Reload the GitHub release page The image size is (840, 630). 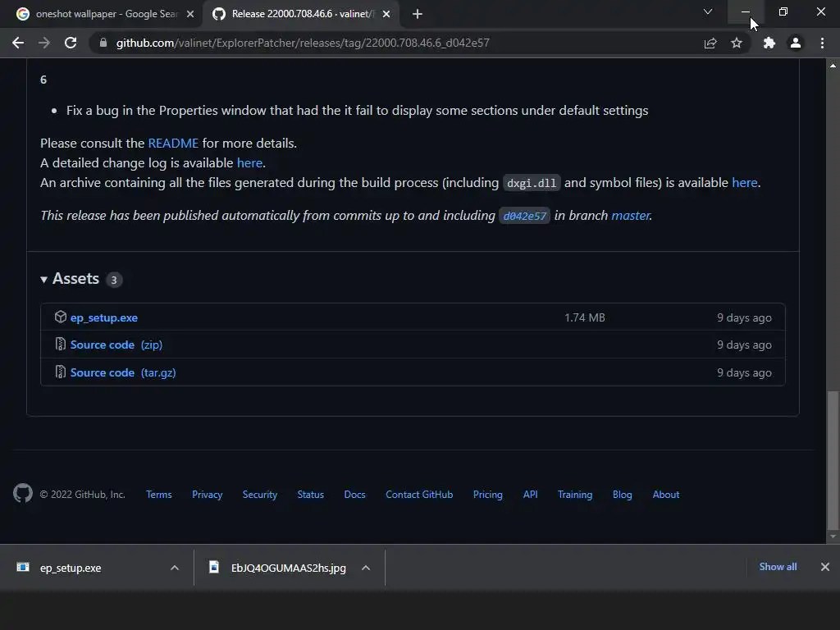pos(71,43)
